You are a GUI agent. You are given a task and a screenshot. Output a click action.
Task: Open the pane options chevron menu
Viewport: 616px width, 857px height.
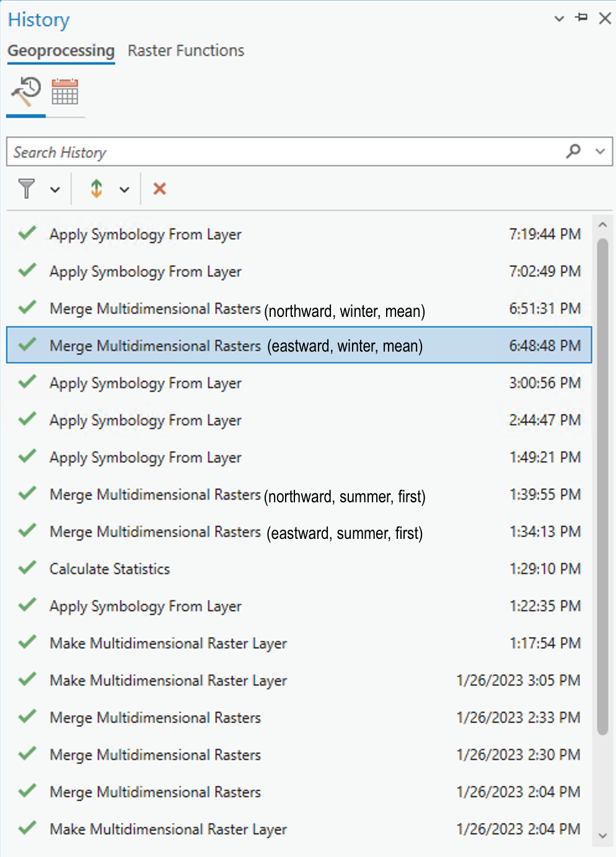[x=559, y=19]
